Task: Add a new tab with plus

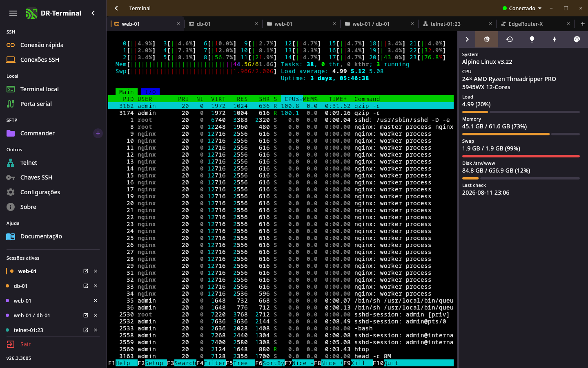Action: 583,24
